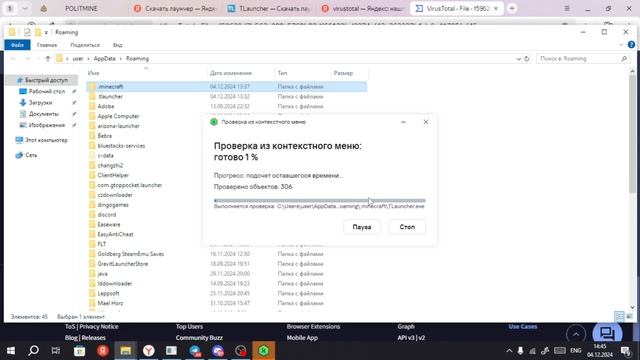Image resolution: width=640 pixels, height=360 pixels.
Task: Select Этот компьютер in the sidebar
Action: tap(46, 140)
